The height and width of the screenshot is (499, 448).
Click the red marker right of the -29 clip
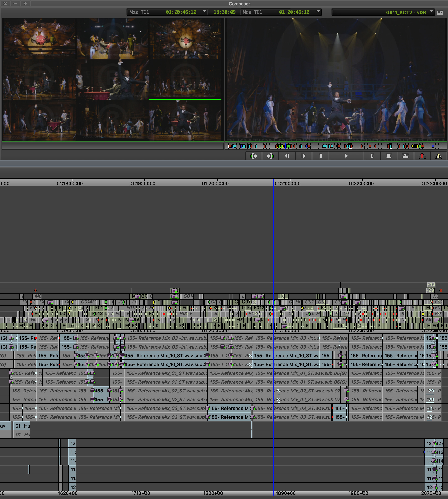pos(441,290)
